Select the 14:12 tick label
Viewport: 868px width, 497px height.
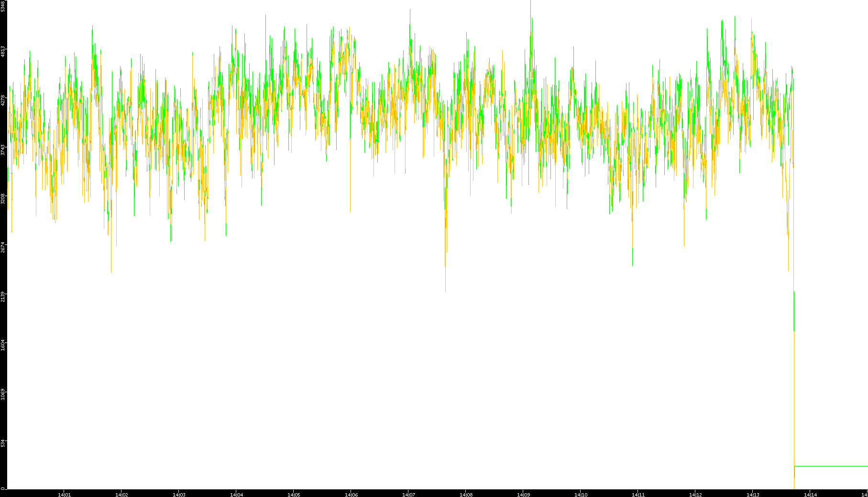click(695, 495)
